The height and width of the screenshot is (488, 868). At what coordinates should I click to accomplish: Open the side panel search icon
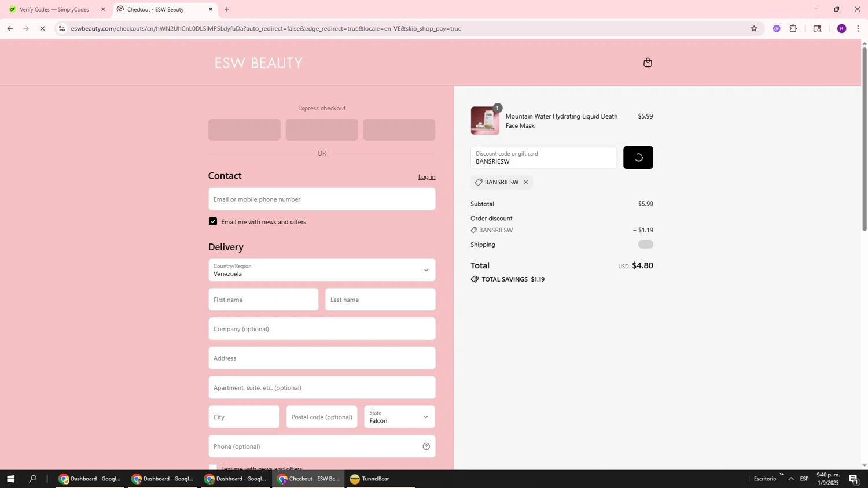click(x=817, y=28)
